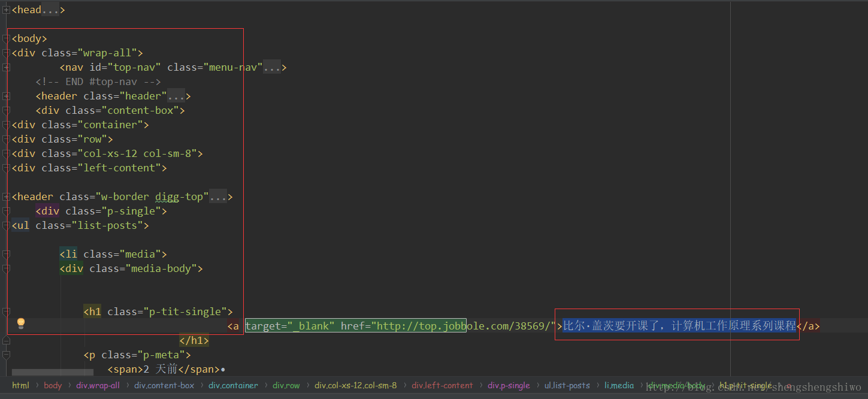Click the line div class="left-content"

click(x=89, y=168)
